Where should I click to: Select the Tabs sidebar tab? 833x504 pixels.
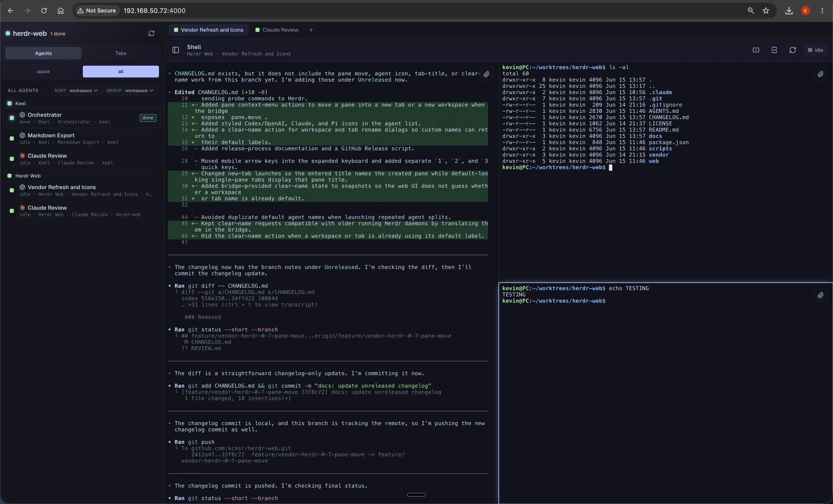click(x=121, y=53)
